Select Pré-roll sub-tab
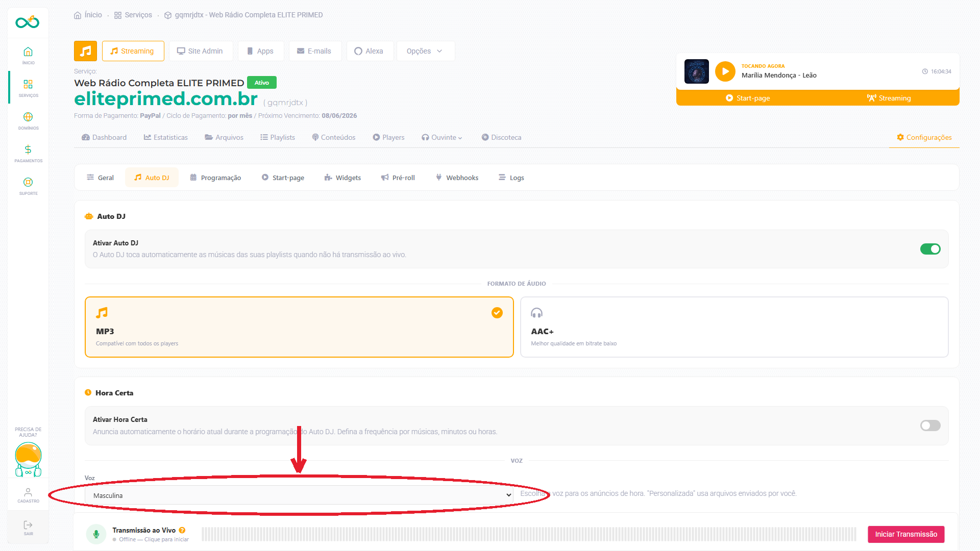 point(398,178)
